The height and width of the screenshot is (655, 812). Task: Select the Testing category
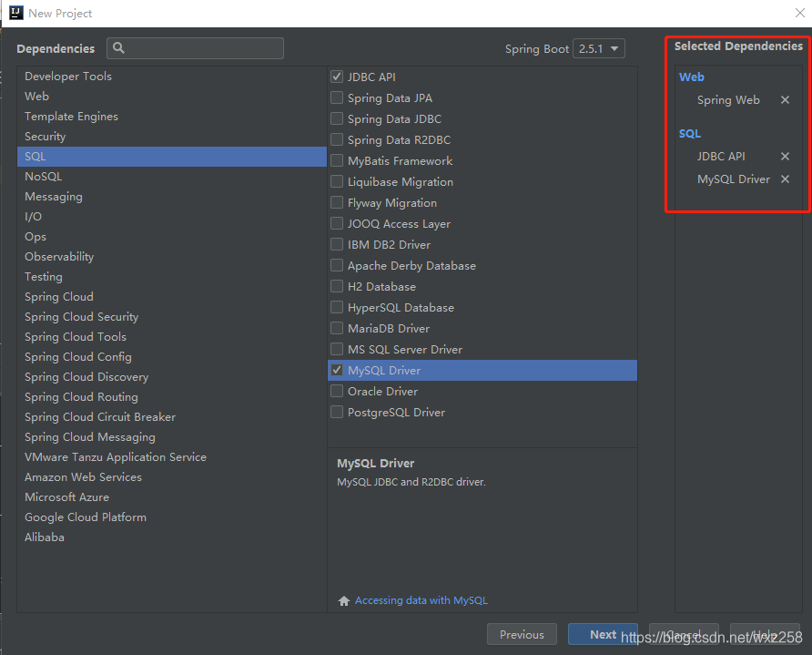[x=44, y=276]
